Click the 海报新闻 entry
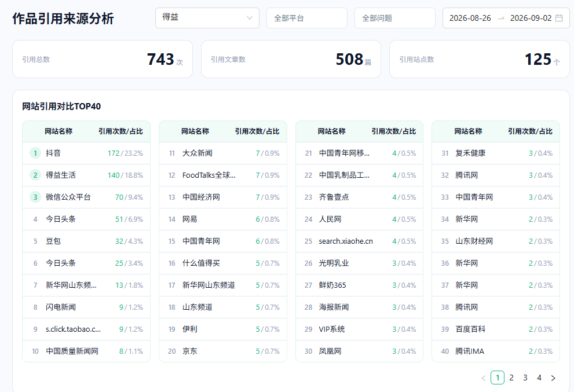The width and height of the screenshot is (574, 392). coord(334,307)
